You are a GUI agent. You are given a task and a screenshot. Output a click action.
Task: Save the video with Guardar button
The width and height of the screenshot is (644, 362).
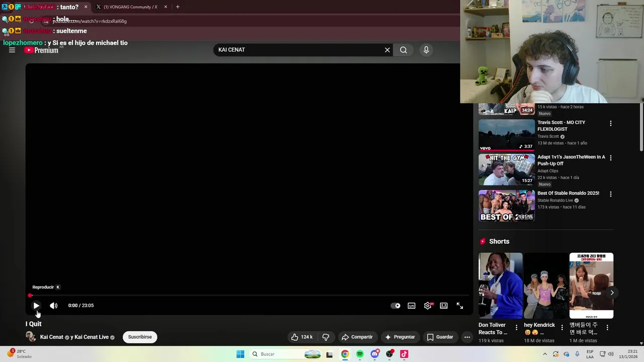[x=440, y=337]
